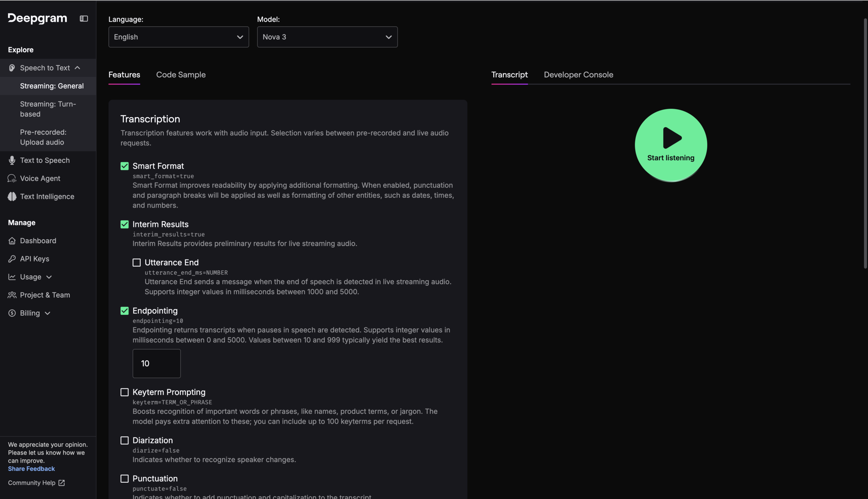The height and width of the screenshot is (499, 868).
Task: Switch to the Developer Console tab
Action: pyautogui.click(x=578, y=75)
